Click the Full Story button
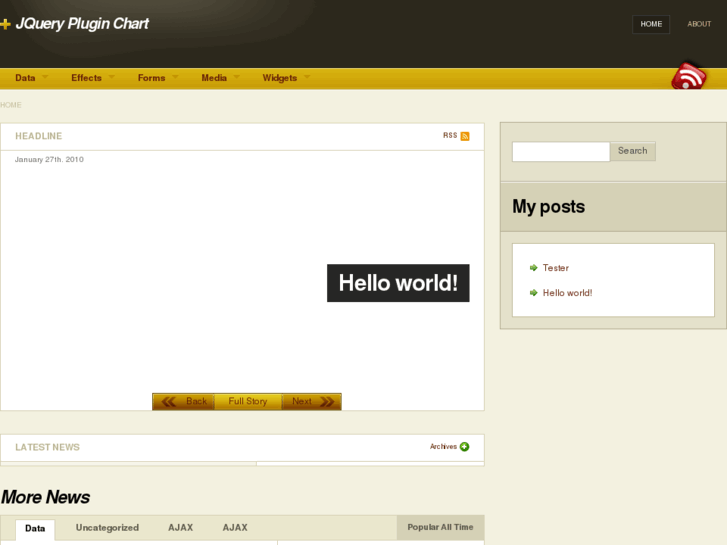The width and height of the screenshot is (727, 545). click(248, 402)
